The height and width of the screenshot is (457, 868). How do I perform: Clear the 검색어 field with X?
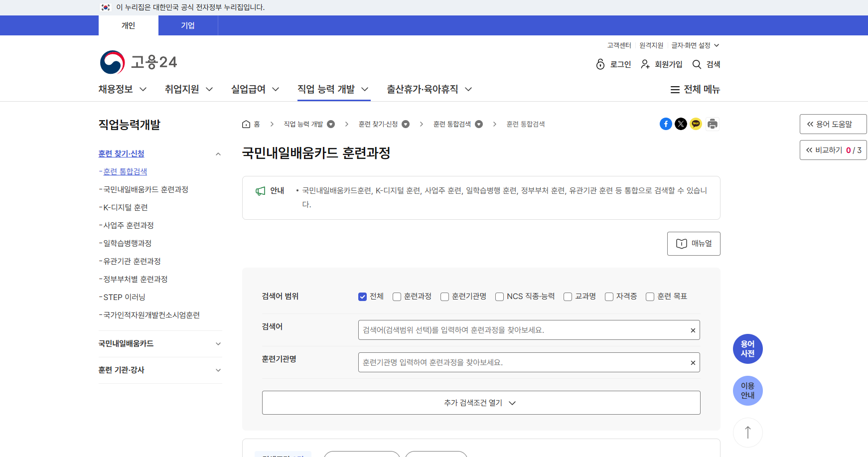pos(693,330)
